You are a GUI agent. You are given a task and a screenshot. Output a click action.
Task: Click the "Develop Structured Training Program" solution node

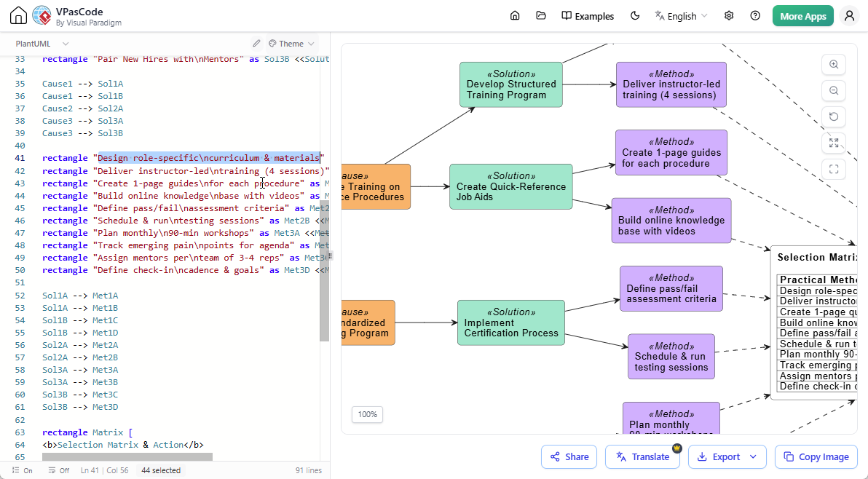[511, 84]
